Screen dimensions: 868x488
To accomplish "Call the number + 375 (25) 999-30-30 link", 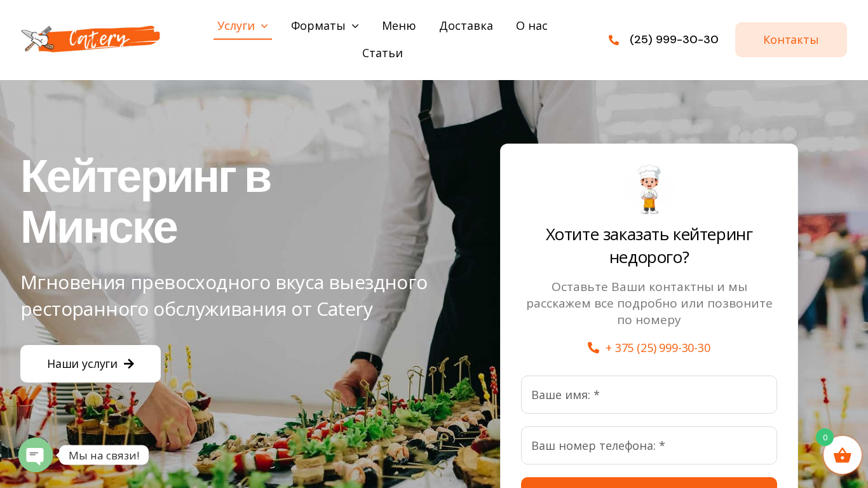I will click(x=658, y=348).
